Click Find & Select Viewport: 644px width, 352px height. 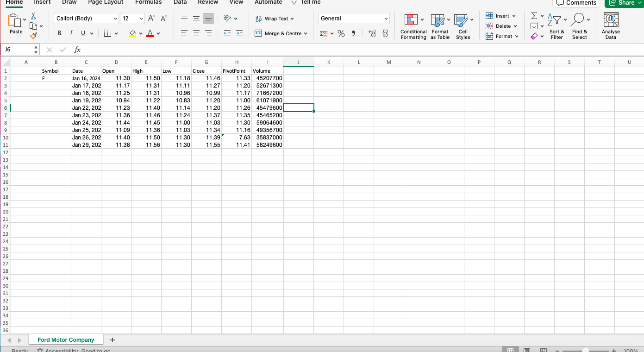point(579,26)
